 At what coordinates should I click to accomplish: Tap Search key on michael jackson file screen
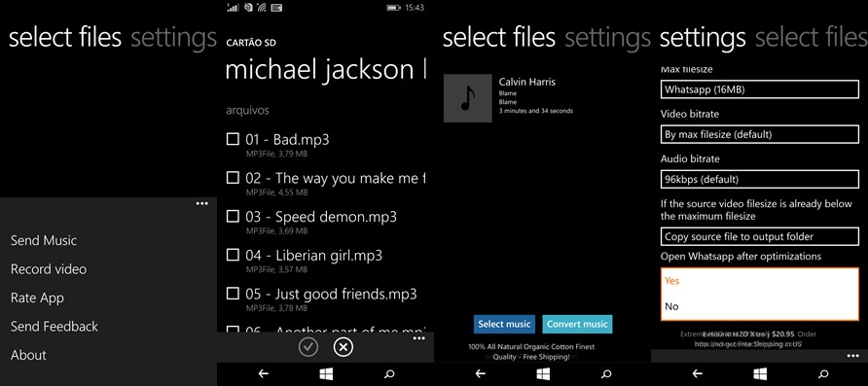(389, 373)
